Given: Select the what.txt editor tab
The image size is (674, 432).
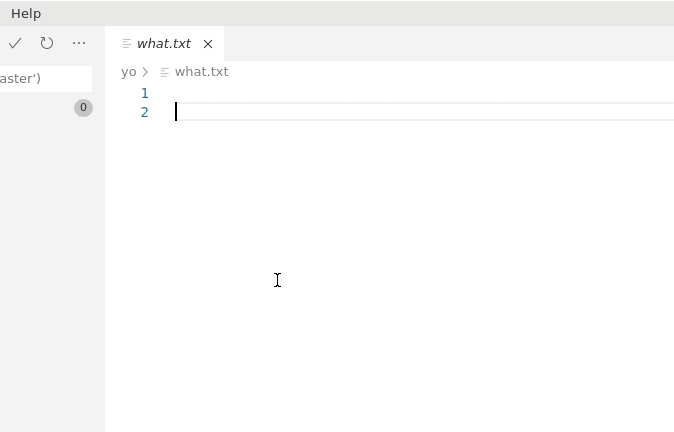Looking at the screenshot, I should [x=163, y=43].
